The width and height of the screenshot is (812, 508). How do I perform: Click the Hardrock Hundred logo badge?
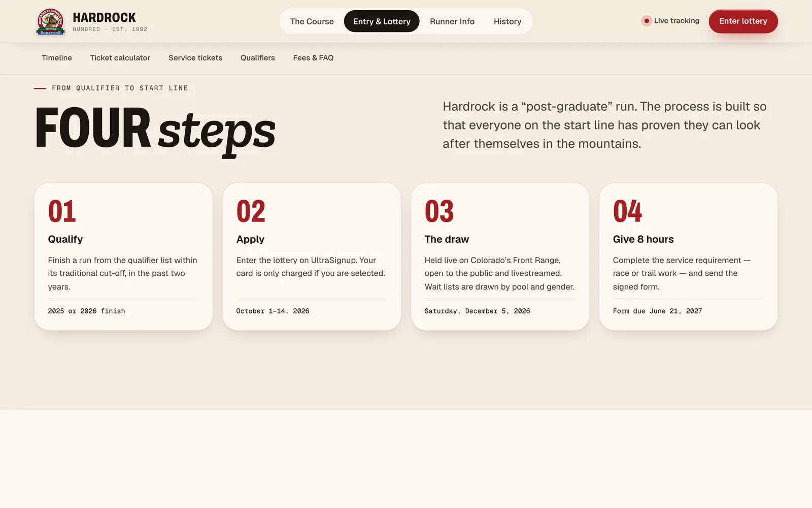(x=50, y=21)
